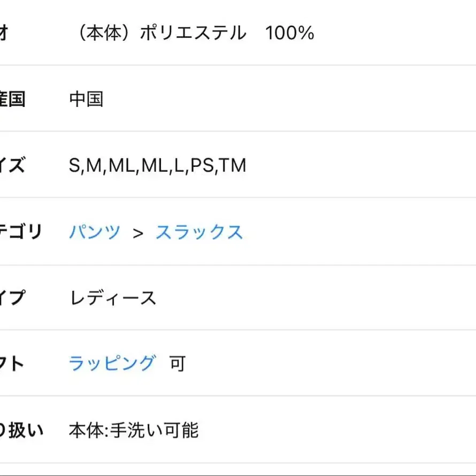Click the レディース type value
The width and height of the screenshot is (476, 476).
(x=112, y=297)
